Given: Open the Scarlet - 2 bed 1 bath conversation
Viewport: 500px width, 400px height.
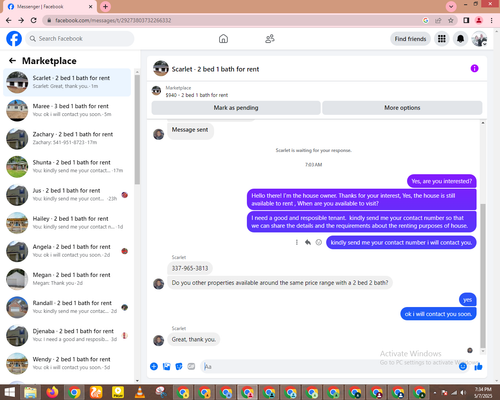Looking at the screenshot, I should 67,82.
